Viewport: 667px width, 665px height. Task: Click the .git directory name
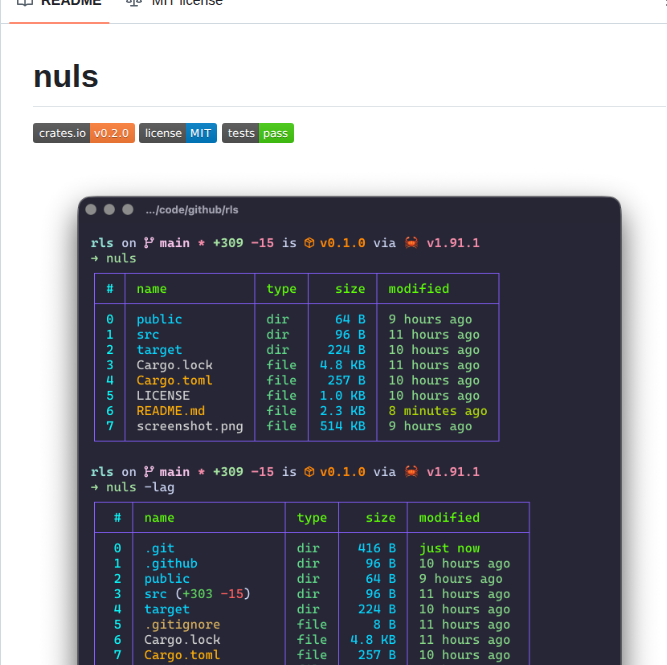pos(159,548)
